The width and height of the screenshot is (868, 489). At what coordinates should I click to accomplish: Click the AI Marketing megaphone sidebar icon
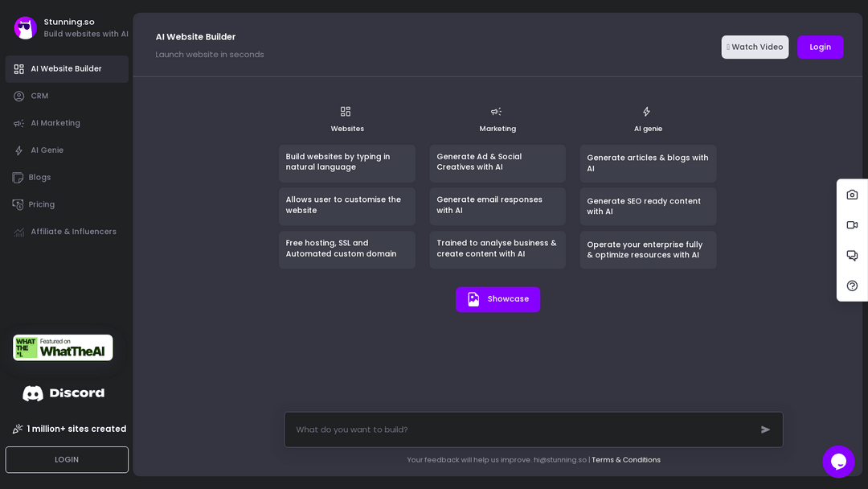tap(18, 123)
